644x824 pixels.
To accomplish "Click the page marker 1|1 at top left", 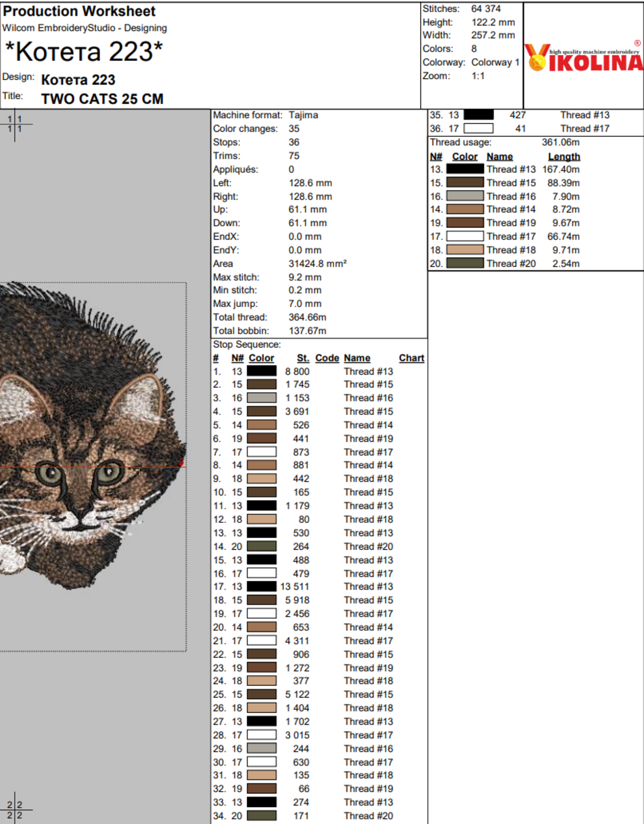I will pyautogui.click(x=15, y=124).
